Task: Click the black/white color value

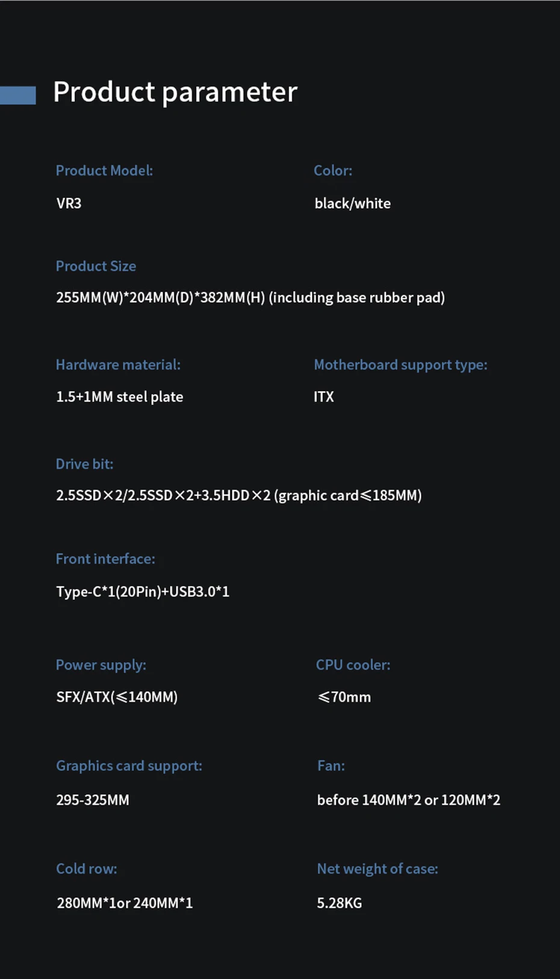Action: 352,204
